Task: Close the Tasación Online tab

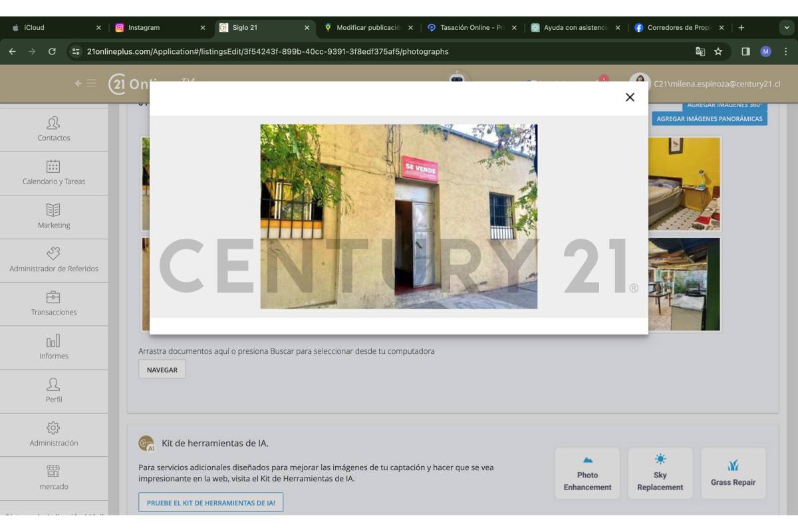Action: 514,28
